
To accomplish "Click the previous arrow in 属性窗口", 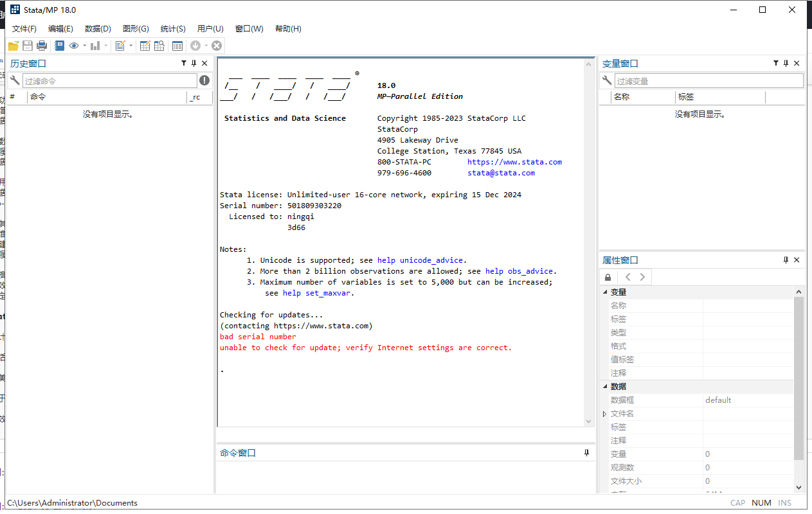I will pos(627,277).
